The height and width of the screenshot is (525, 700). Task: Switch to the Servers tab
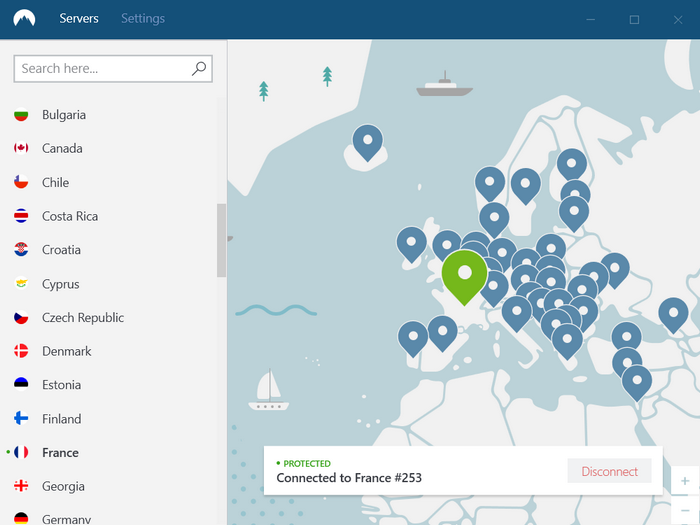click(79, 18)
